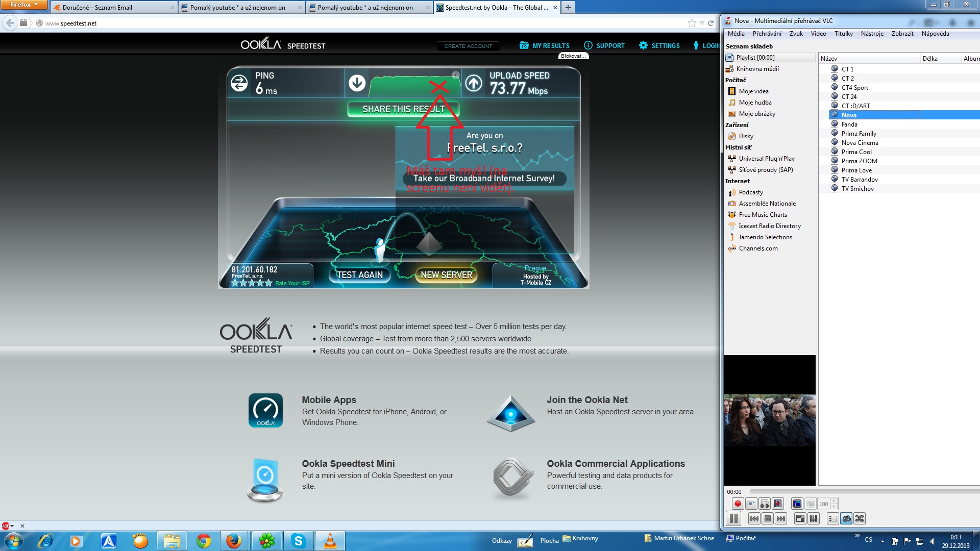Open MY RESULTS on Speedtest

pos(545,45)
